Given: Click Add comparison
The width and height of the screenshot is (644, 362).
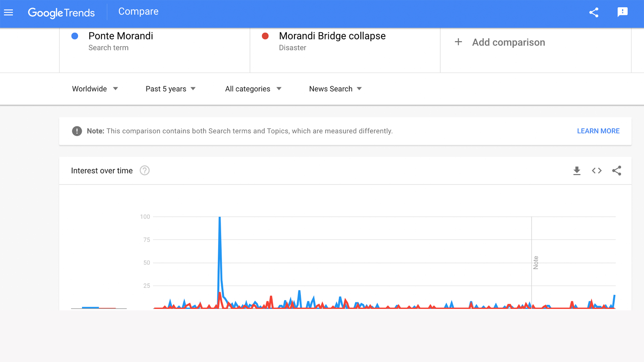Looking at the screenshot, I should click(x=508, y=42).
